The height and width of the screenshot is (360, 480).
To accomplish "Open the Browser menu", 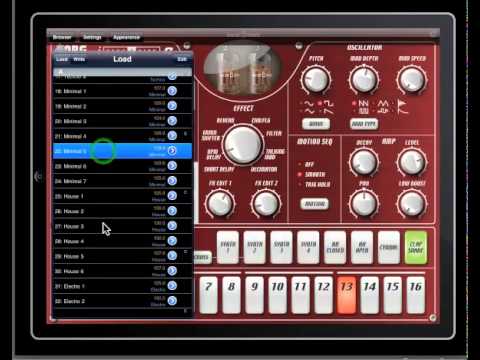I will tap(62, 37).
